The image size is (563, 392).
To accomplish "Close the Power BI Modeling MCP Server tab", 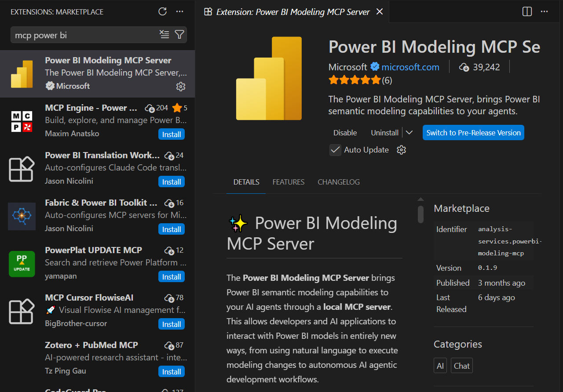I will tap(380, 11).
